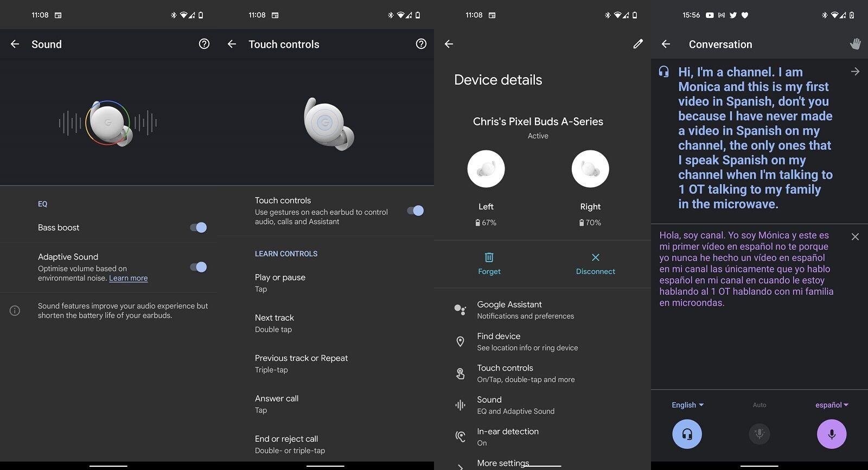Go back from Touch controls screen
The height and width of the screenshot is (470, 868).
coord(232,44)
